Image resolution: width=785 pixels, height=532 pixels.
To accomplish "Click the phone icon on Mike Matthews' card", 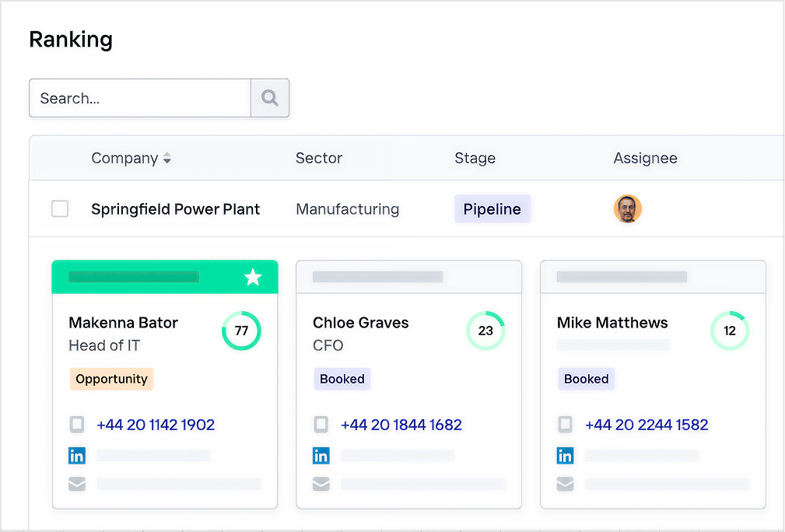I will [566, 425].
